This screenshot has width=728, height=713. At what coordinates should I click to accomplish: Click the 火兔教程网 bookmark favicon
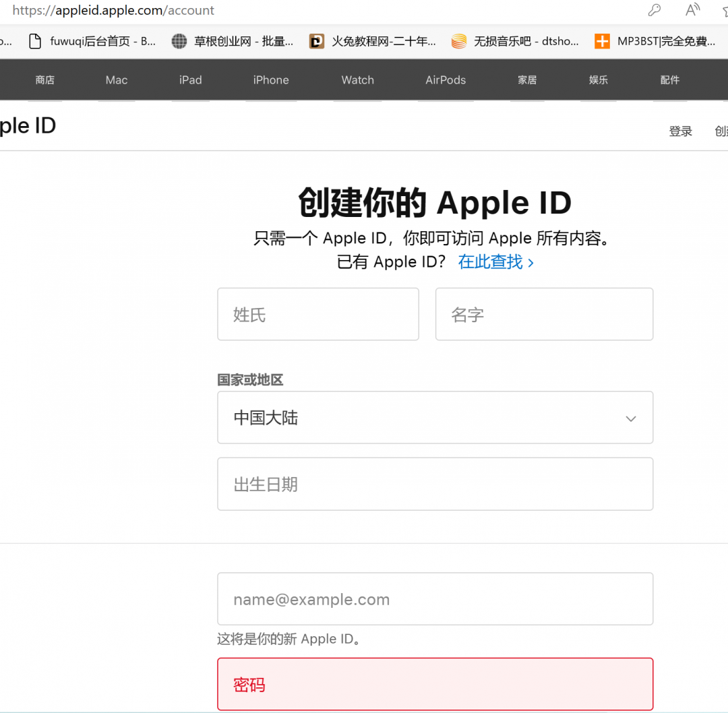point(317,41)
